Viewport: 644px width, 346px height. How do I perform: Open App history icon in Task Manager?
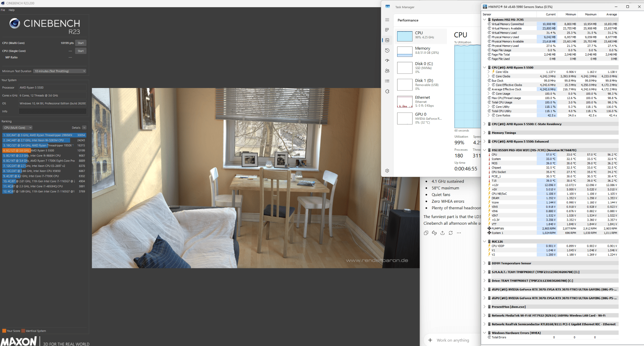click(387, 50)
